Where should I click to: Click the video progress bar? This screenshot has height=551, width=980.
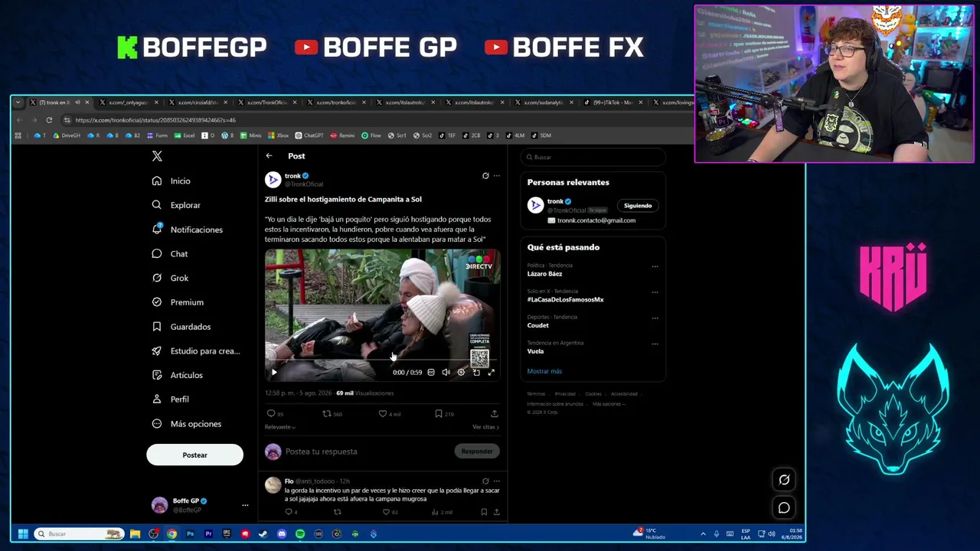click(x=382, y=360)
